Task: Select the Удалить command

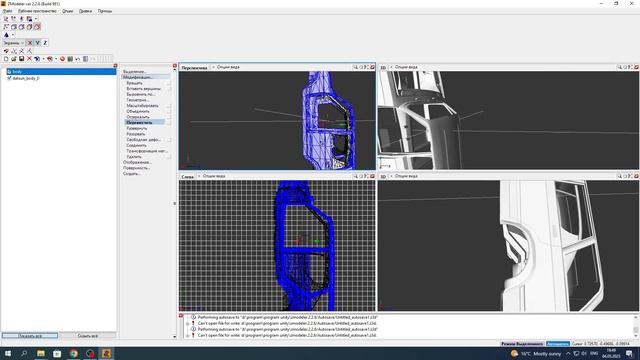Action: pos(134,157)
